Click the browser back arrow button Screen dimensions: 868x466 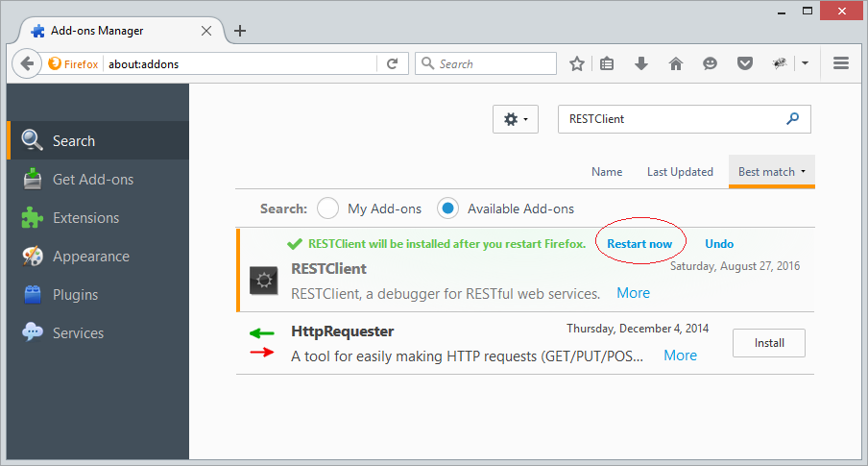click(27, 63)
